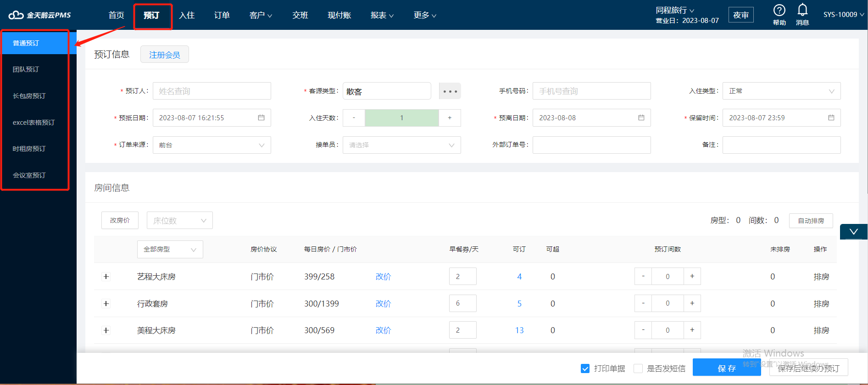
Task: Open the 床位数 dropdown
Action: coord(179,220)
